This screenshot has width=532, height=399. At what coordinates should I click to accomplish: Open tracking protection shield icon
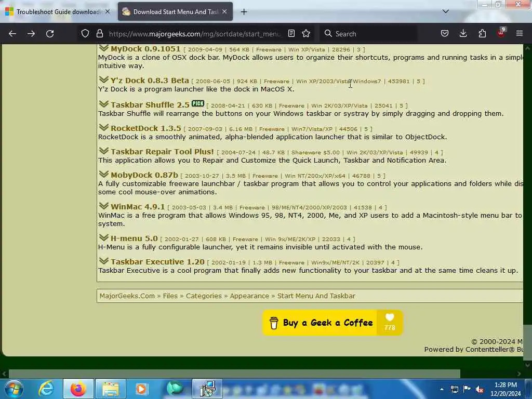85,34
